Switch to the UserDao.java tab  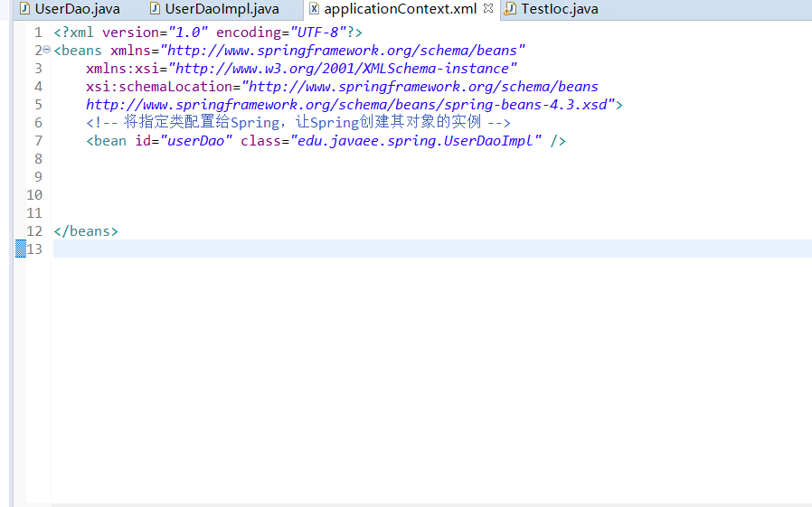coord(70,9)
